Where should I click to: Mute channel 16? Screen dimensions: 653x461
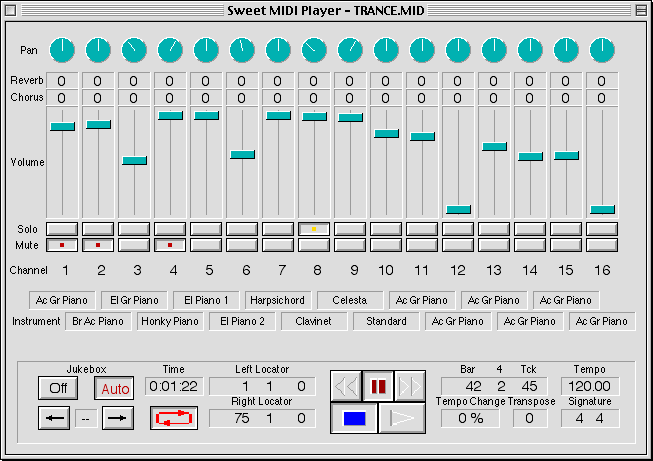click(x=602, y=245)
